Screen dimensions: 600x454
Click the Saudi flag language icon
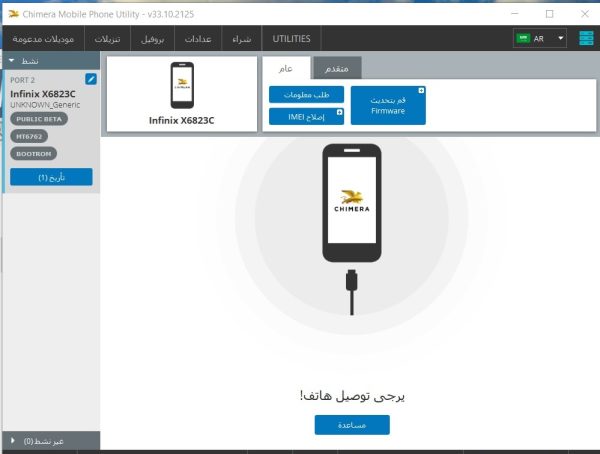(x=523, y=38)
